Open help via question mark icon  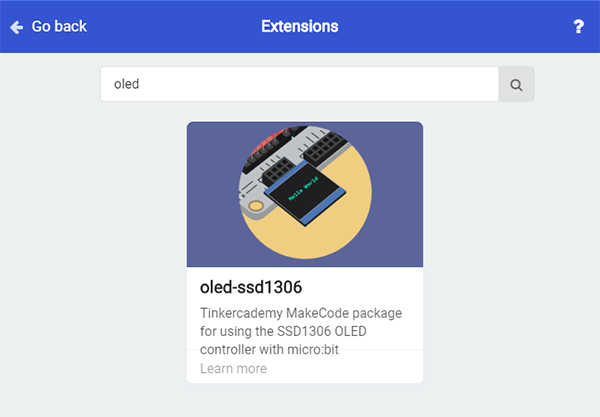tap(578, 26)
